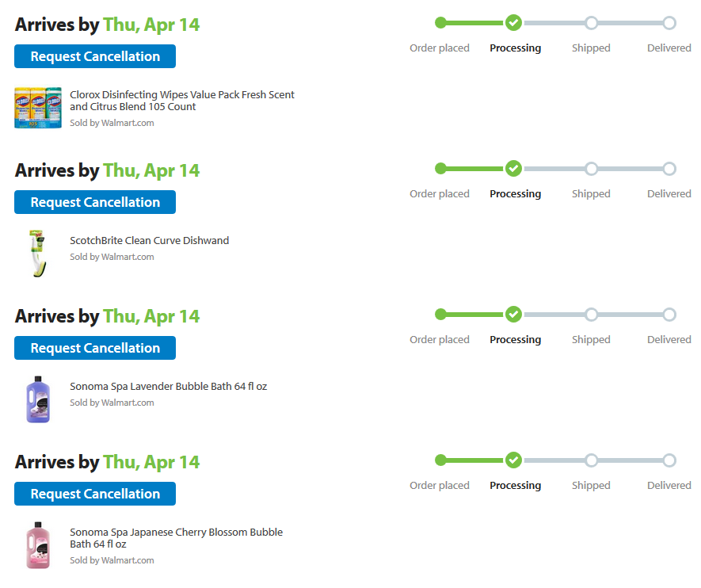
Task: Open the Clorox Disinfecting Wipes Value Pack title link
Action: pyautogui.click(x=181, y=101)
